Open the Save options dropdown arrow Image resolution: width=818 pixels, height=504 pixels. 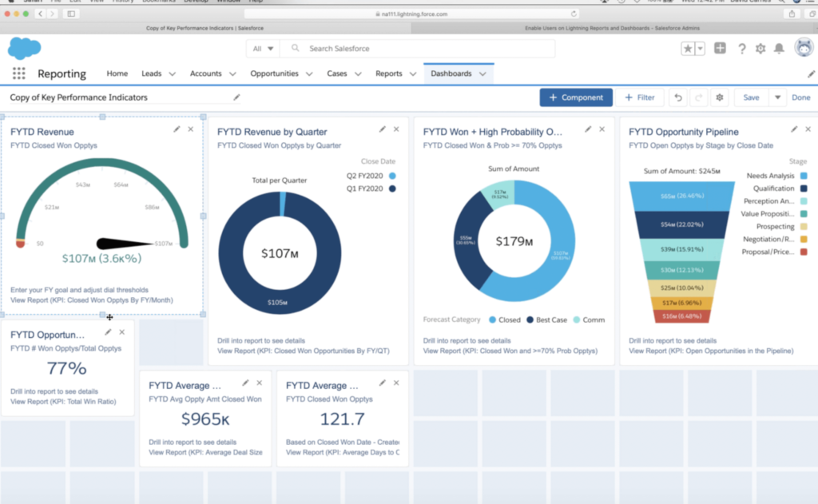point(777,97)
